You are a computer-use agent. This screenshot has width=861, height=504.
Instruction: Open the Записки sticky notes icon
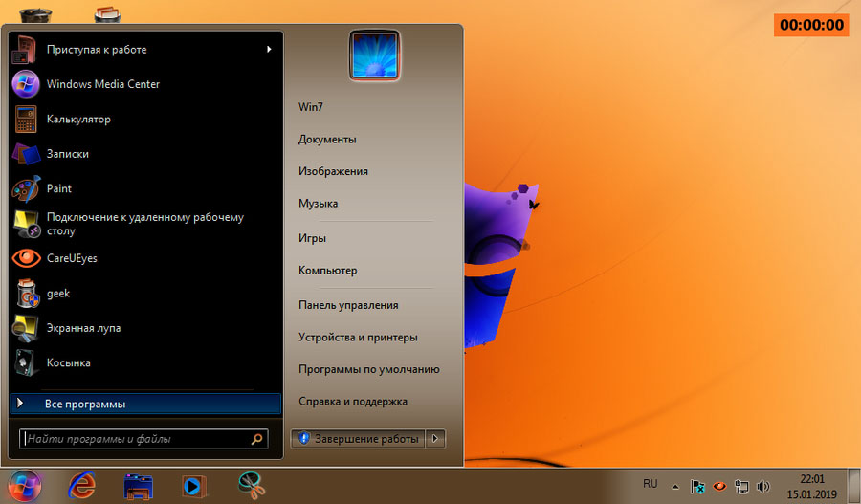point(26,154)
